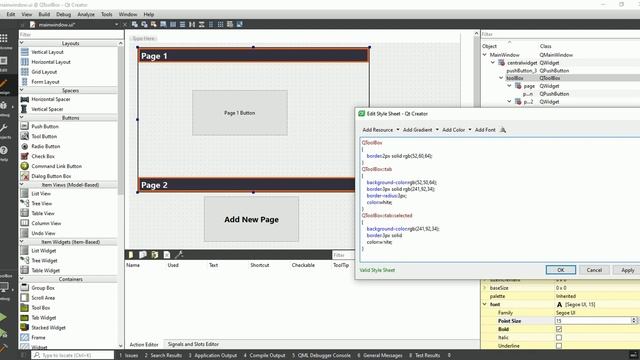
Task: Click the Break Layout toolbar icon
Action: [230, 24]
